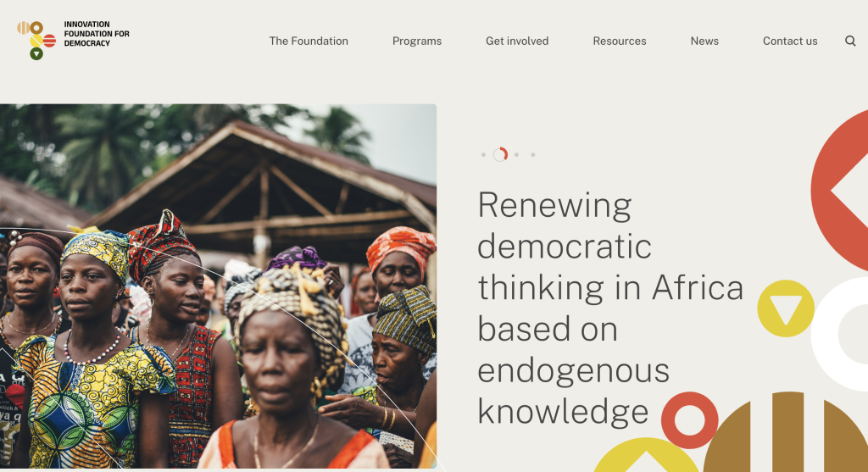This screenshot has height=472, width=868.
Task: Select the third carousel slide dot
Action: 516,155
